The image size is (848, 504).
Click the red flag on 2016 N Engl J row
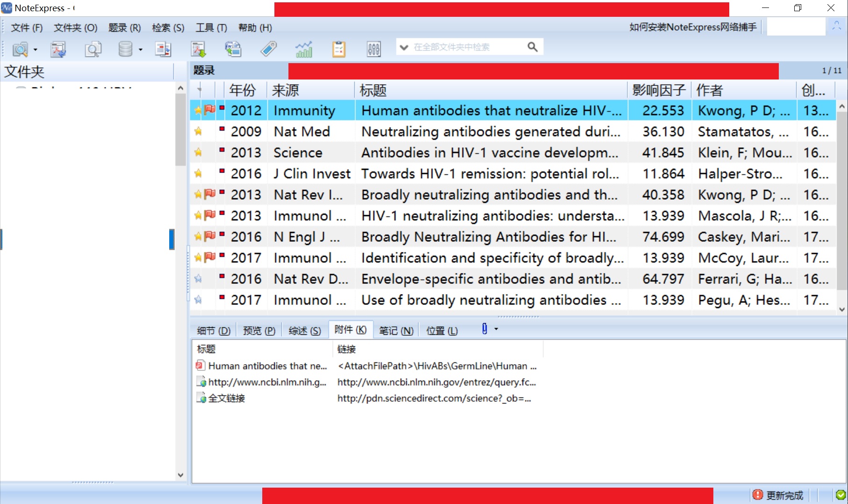click(x=210, y=236)
